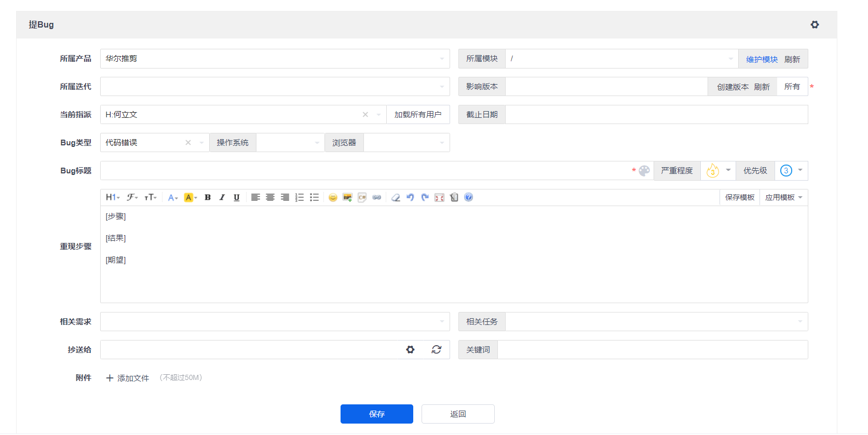Insert bulleted list
The height and width of the screenshot is (435, 868).
point(314,197)
